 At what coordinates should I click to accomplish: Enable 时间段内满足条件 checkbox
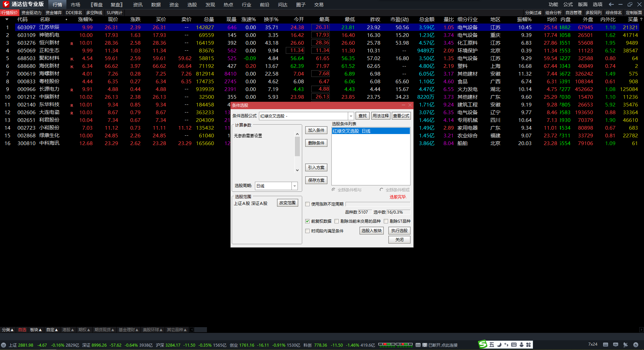pos(307,231)
